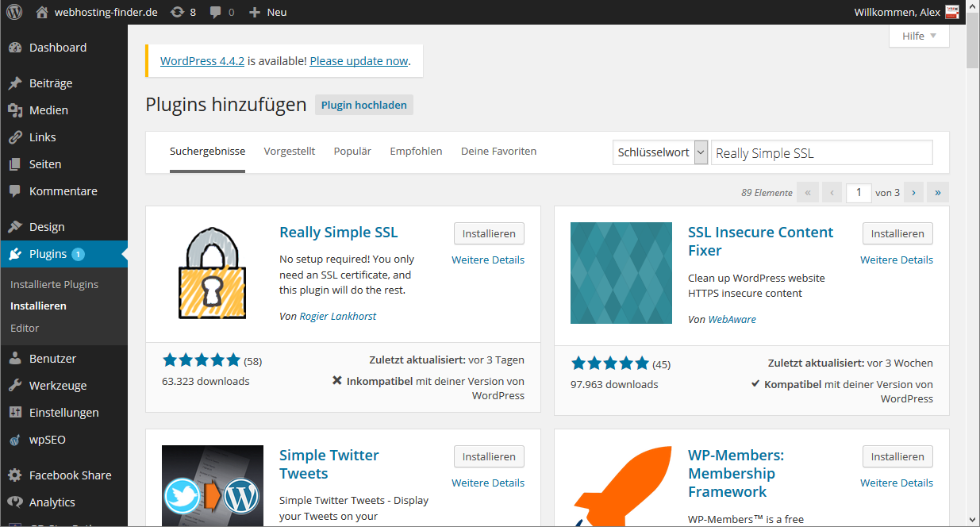Open the WP-Members: Membership Framework title link
This screenshot has height=527, width=980.
736,474
